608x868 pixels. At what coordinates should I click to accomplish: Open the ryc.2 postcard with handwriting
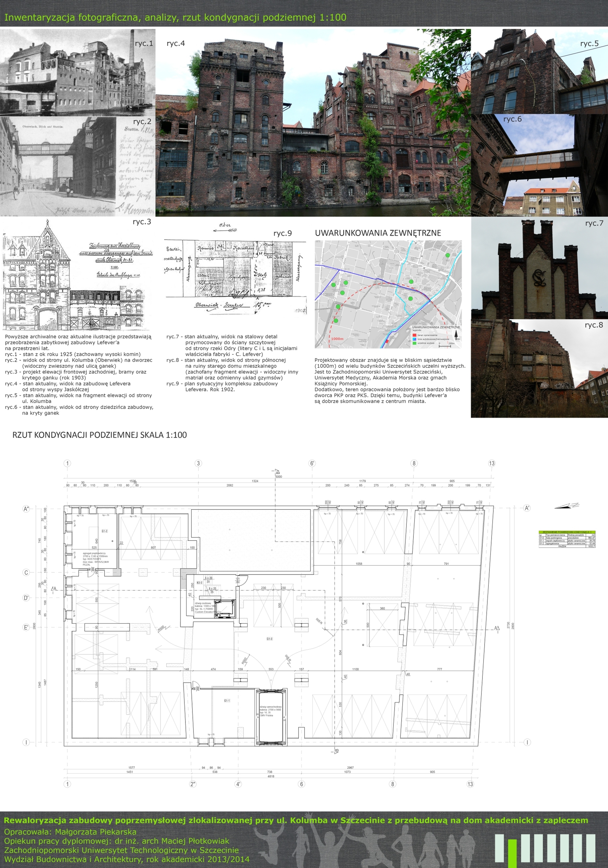[x=78, y=166]
